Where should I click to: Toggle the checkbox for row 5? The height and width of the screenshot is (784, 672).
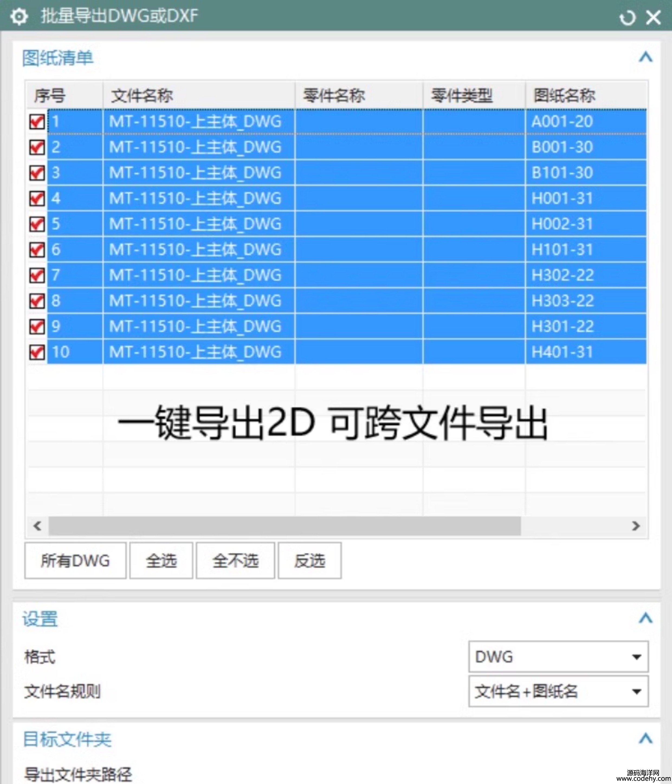pyautogui.click(x=37, y=224)
